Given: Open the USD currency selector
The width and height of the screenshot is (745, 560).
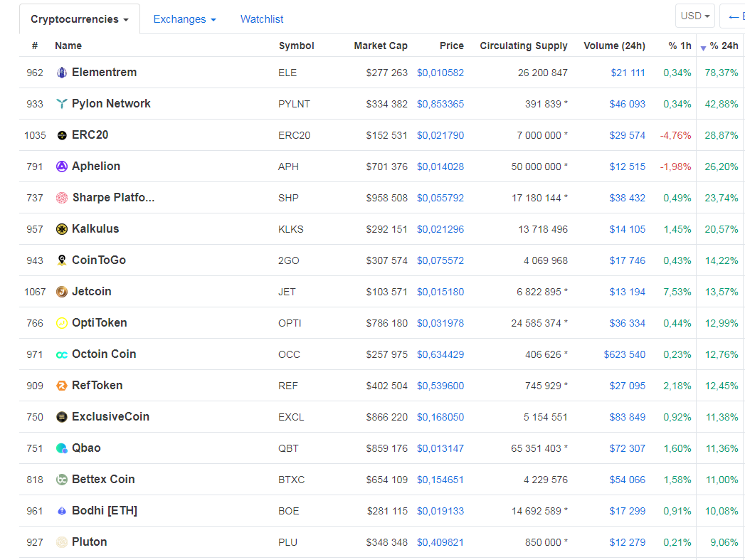Looking at the screenshot, I should tap(695, 16).
